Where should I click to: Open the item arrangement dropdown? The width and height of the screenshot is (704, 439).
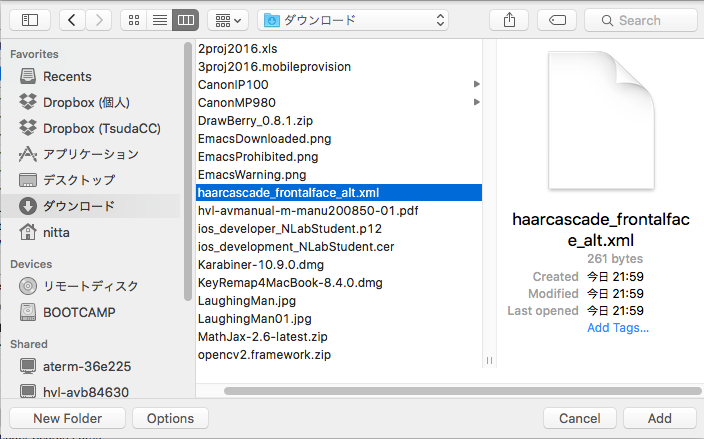click(228, 20)
